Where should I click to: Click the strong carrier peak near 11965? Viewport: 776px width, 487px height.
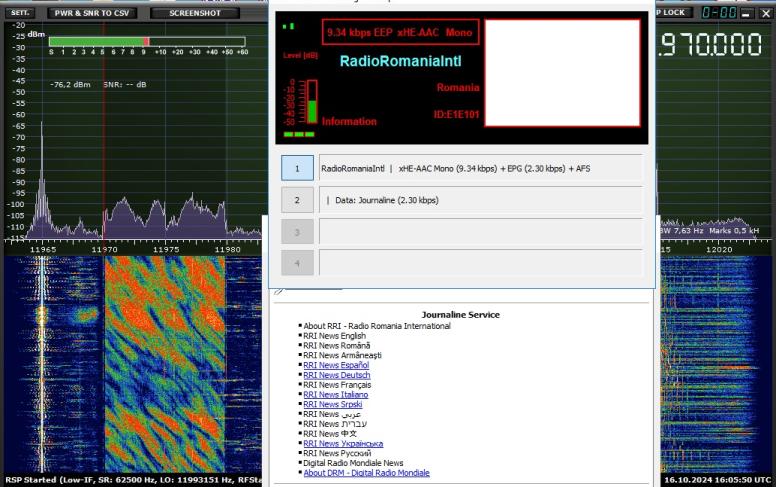tap(42, 181)
